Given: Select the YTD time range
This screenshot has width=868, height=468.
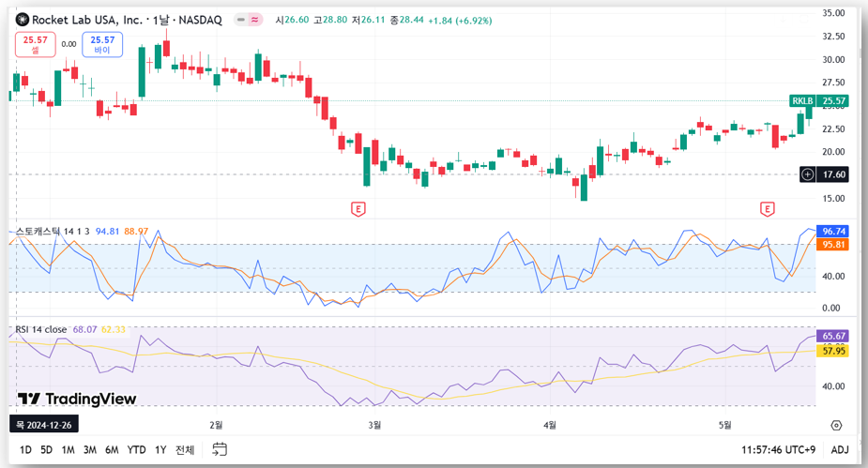Looking at the screenshot, I should coord(136,450).
